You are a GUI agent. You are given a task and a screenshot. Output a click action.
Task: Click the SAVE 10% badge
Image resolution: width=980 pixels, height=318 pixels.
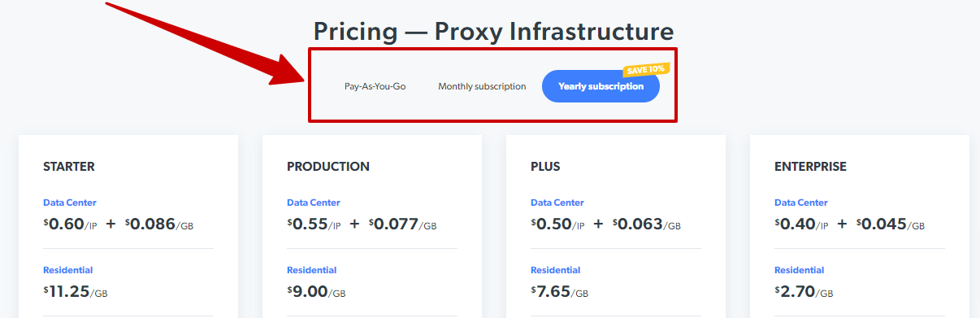[x=645, y=69]
